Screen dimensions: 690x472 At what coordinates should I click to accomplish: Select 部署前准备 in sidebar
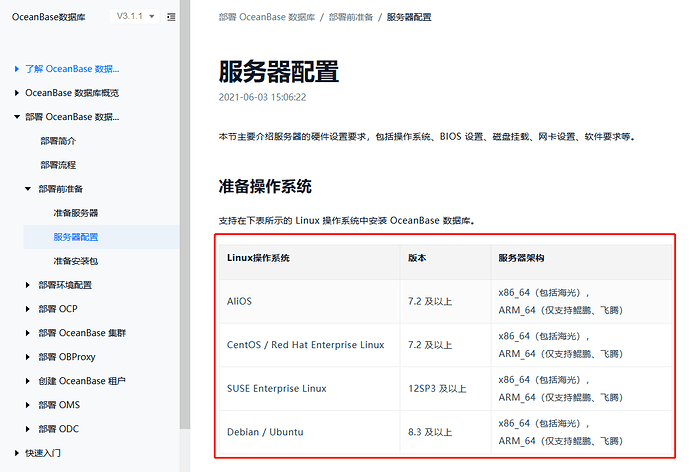pyautogui.click(x=61, y=189)
